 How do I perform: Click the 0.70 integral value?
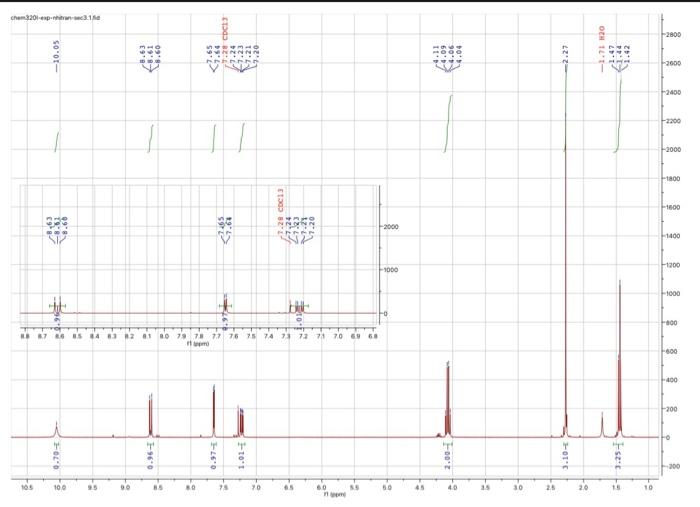point(56,460)
